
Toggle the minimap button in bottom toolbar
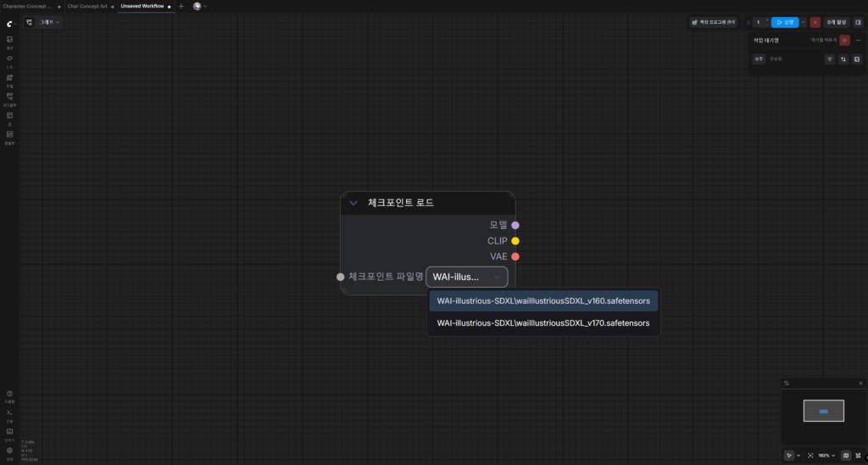[846, 456]
